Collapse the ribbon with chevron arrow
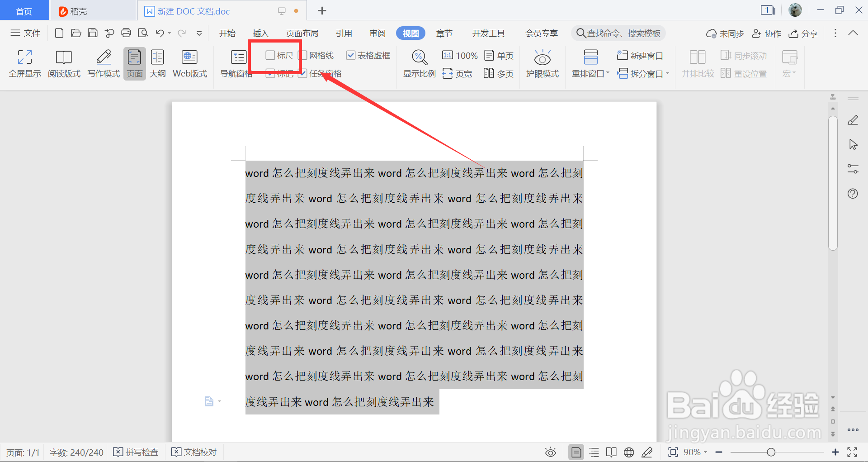Image resolution: width=868 pixels, height=462 pixels. click(x=853, y=33)
